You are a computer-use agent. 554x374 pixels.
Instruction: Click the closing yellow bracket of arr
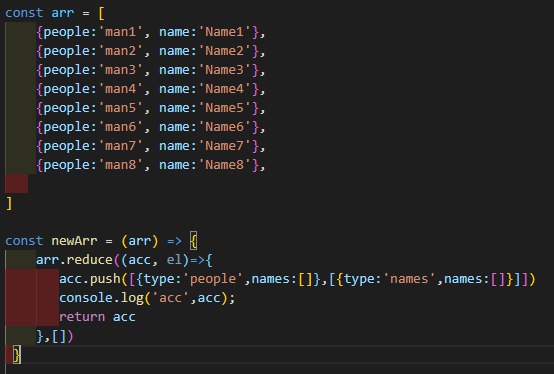(9, 203)
